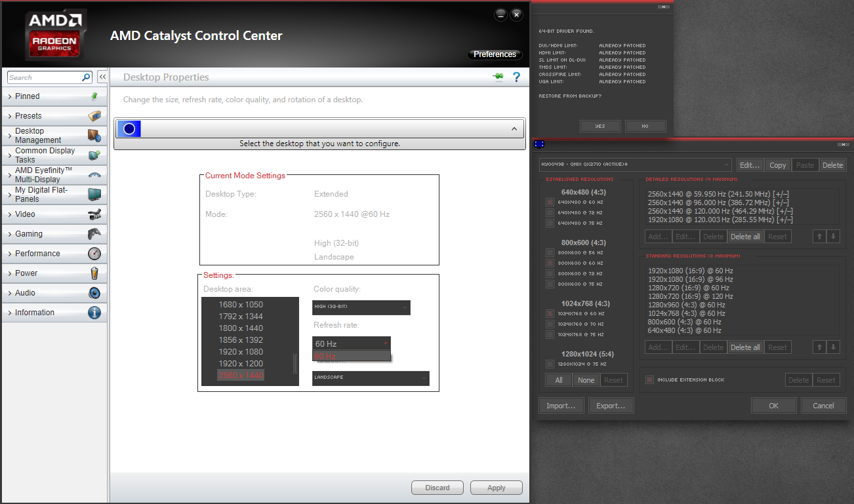
Task: Click the Apply button
Action: pos(496,488)
